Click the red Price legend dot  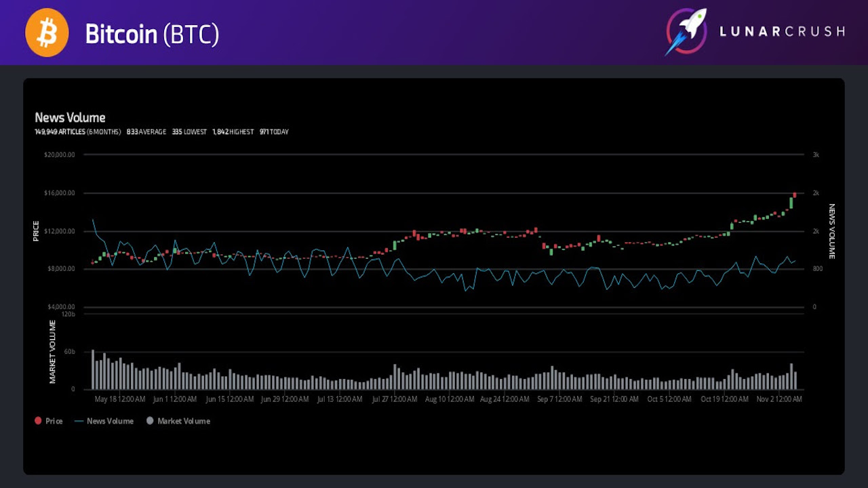[38, 421]
